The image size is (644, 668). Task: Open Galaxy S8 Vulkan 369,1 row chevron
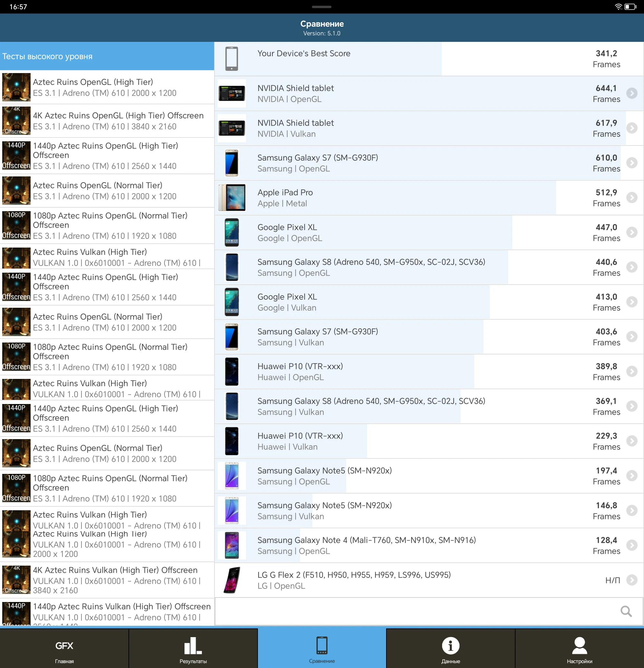tap(632, 406)
